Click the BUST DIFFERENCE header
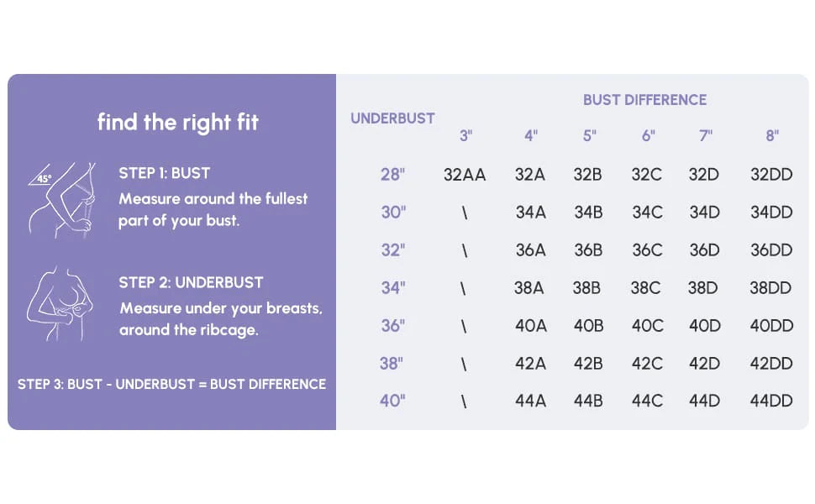Viewport: 815px width, 504px height. pos(644,100)
